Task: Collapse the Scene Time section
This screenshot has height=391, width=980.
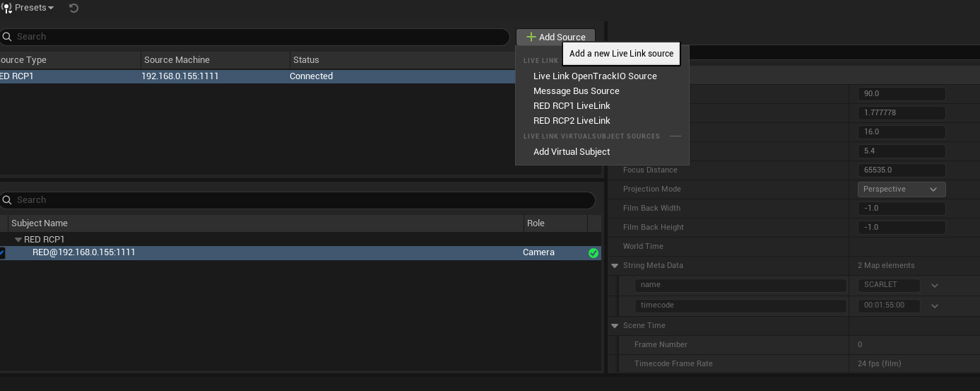Action: (615, 326)
